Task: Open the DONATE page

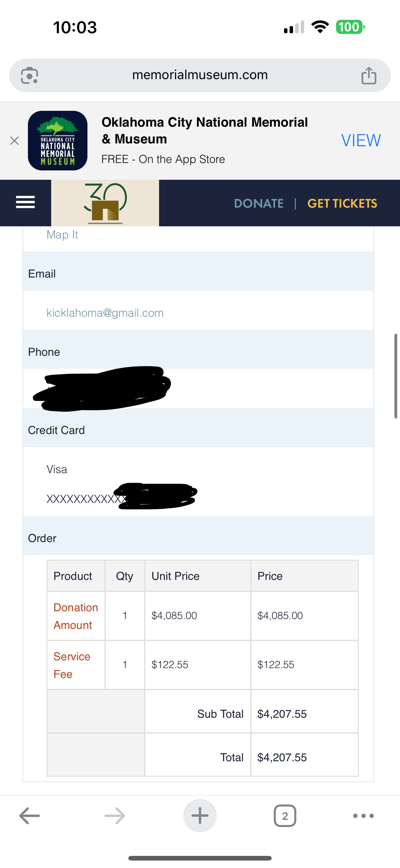Action: click(x=259, y=204)
